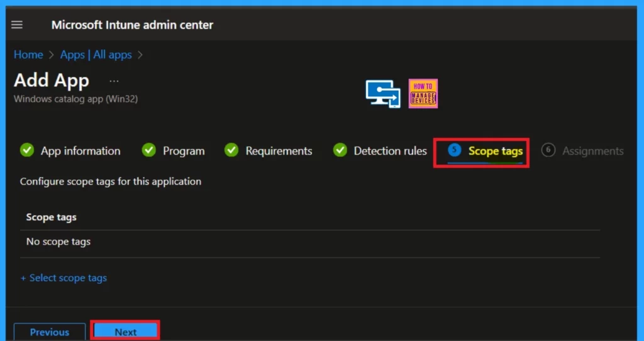Switch to the Program tab
The image size is (644, 341).
coord(184,151)
